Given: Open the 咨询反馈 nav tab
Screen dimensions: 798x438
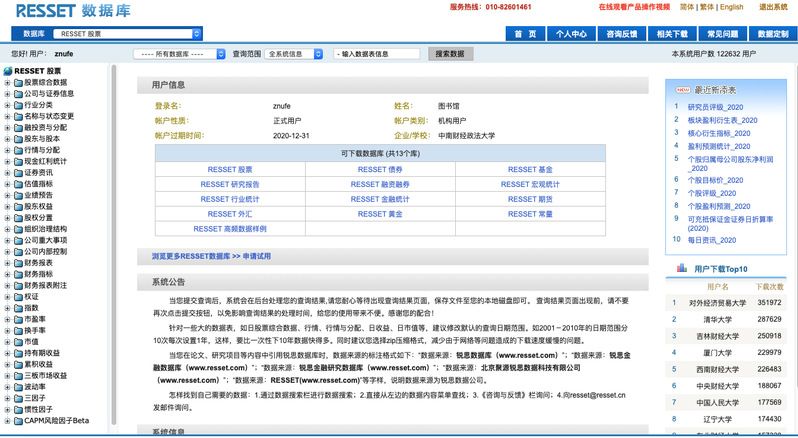Looking at the screenshot, I should [x=621, y=34].
